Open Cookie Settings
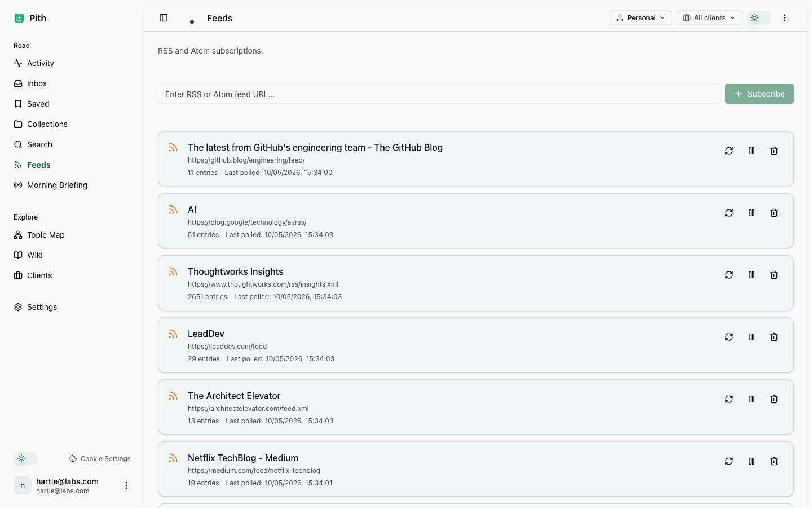The width and height of the screenshot is (812, 508). coord(100,459)
